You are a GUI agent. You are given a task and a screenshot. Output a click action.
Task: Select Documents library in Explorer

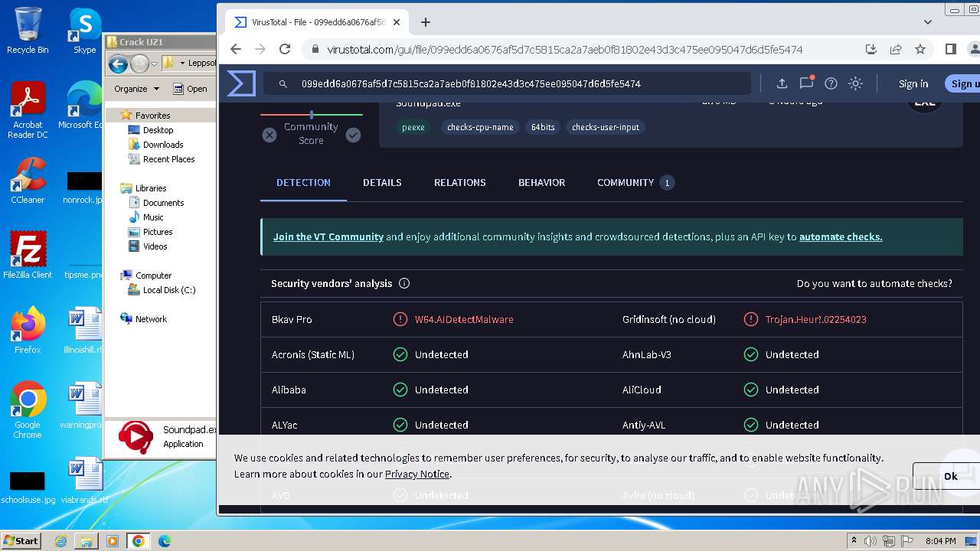[x=163, y=203]
